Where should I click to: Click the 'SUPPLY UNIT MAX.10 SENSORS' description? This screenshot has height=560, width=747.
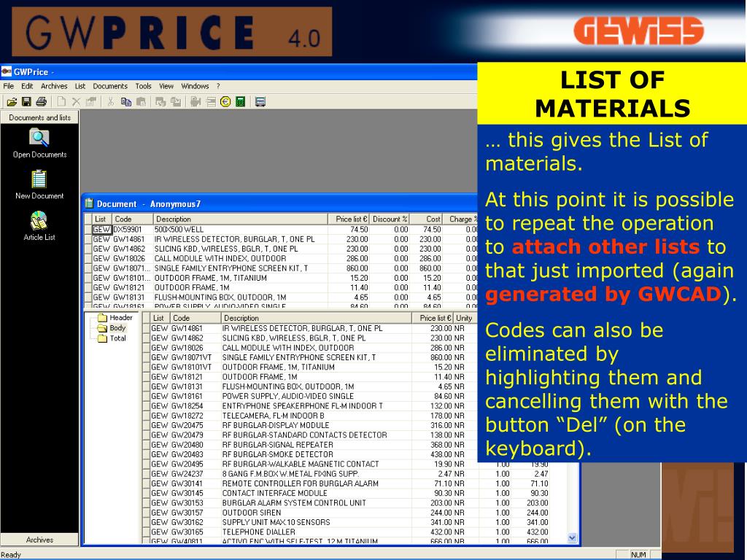tap(276, 522)
